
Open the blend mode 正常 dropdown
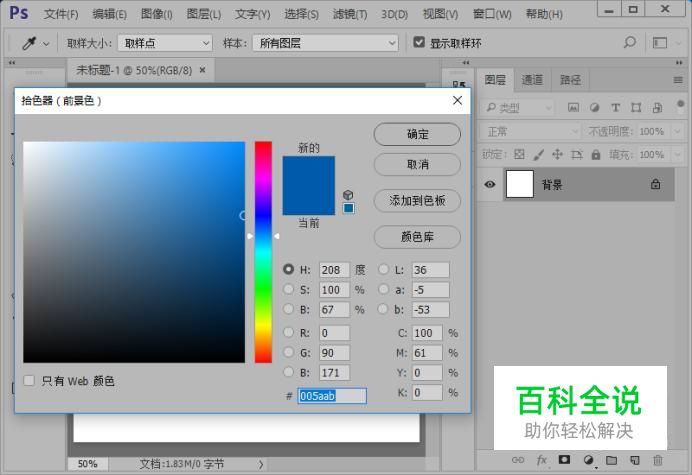[530, 132]
